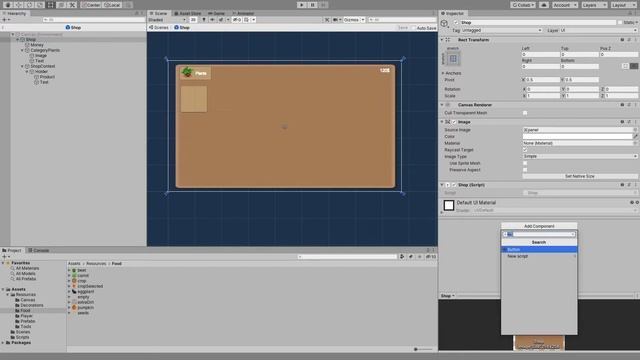
Task: Select the Rotate tool in toolbar
Action: pyautogui.click(x=29, y=5)
